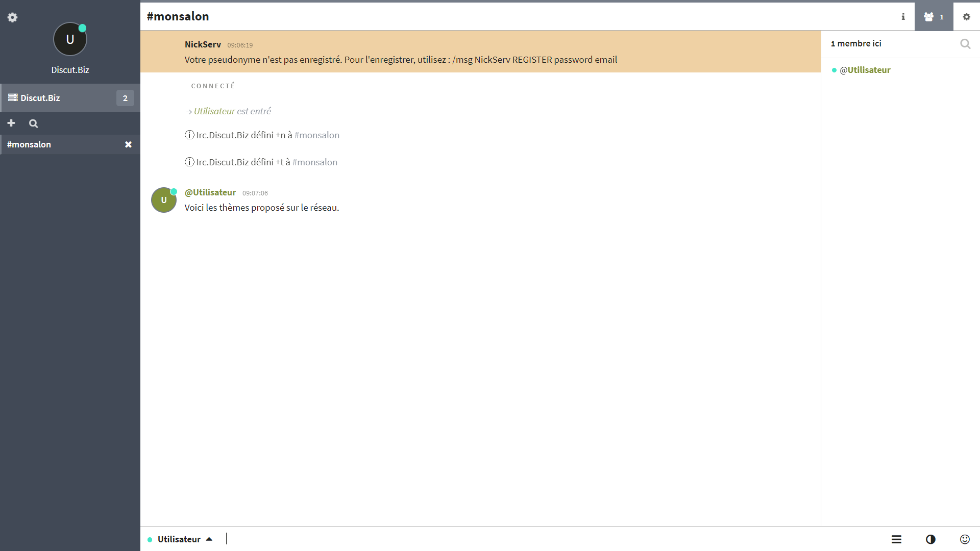980x551 pixels.
Task: Click the #monsalon link in +n message
Action: pos(316,135)
